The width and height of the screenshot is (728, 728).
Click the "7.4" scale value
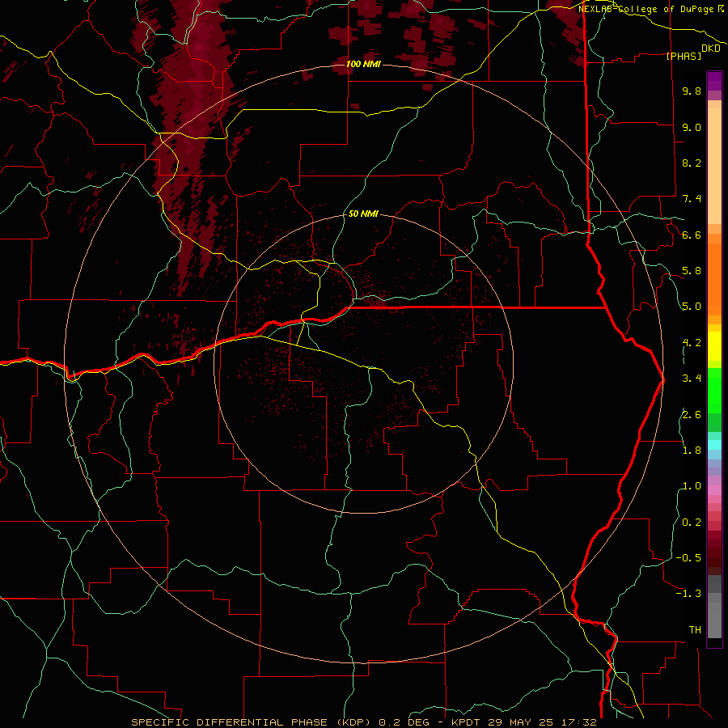click(692, 199)
